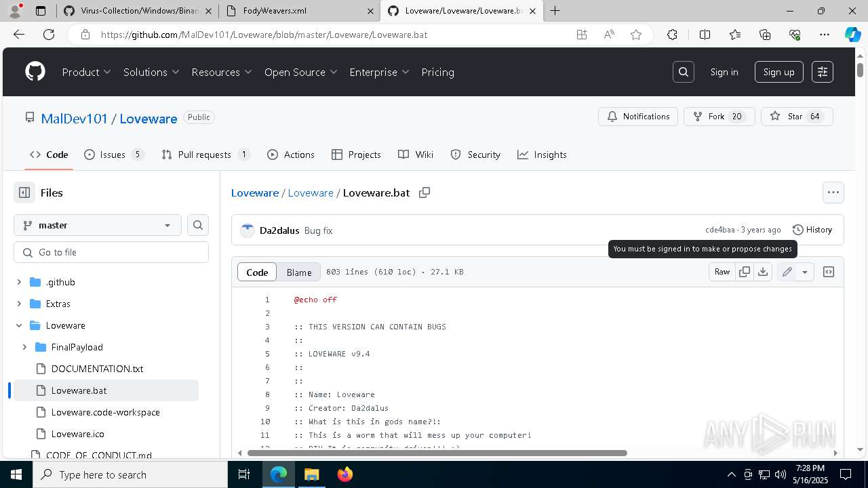Open the Edge collections button
This screenshot has width=868, height=488.
click(765, 35)
